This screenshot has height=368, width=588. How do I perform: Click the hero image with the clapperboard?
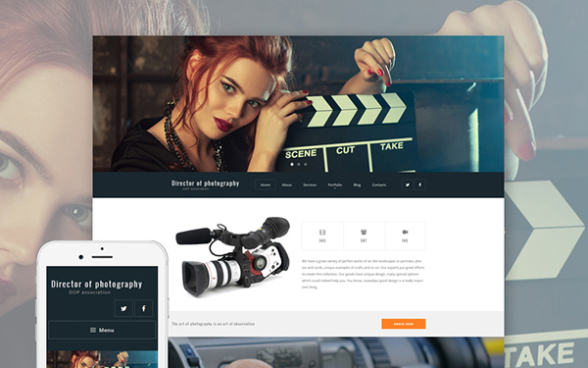(298, 104)
